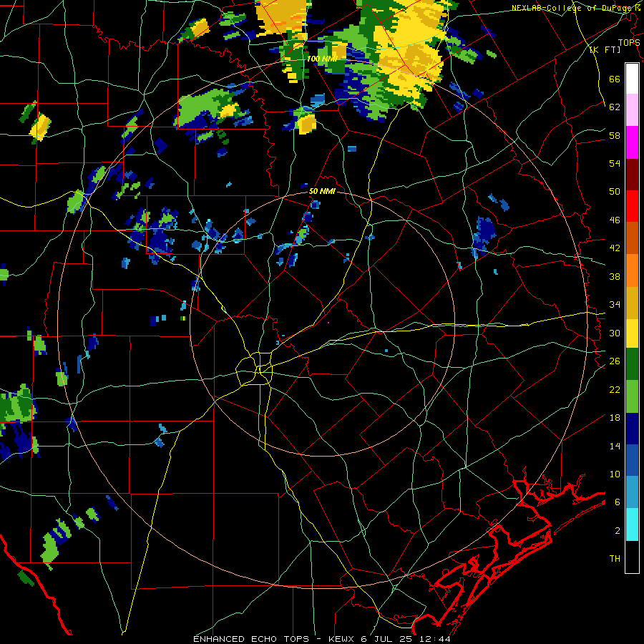Click the legend value "34"
The height and width of the screenshot is (644, 644).
[615, 305]
